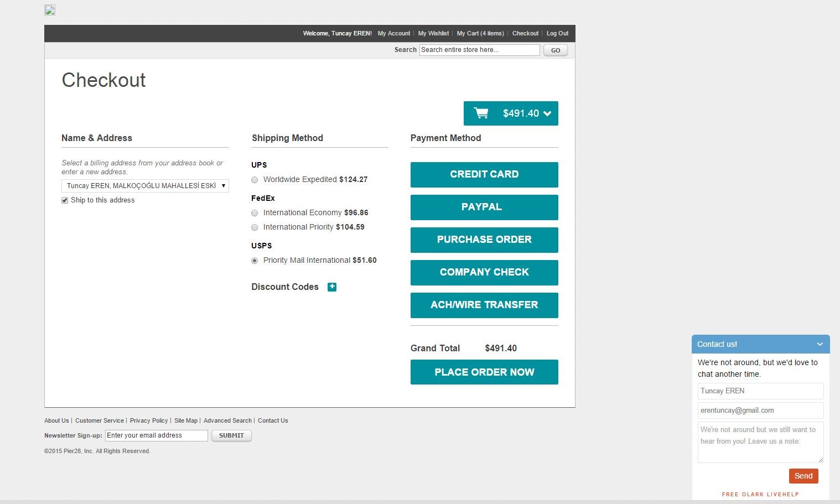Expand Discount Codes with the plus icon

[332, 287]
